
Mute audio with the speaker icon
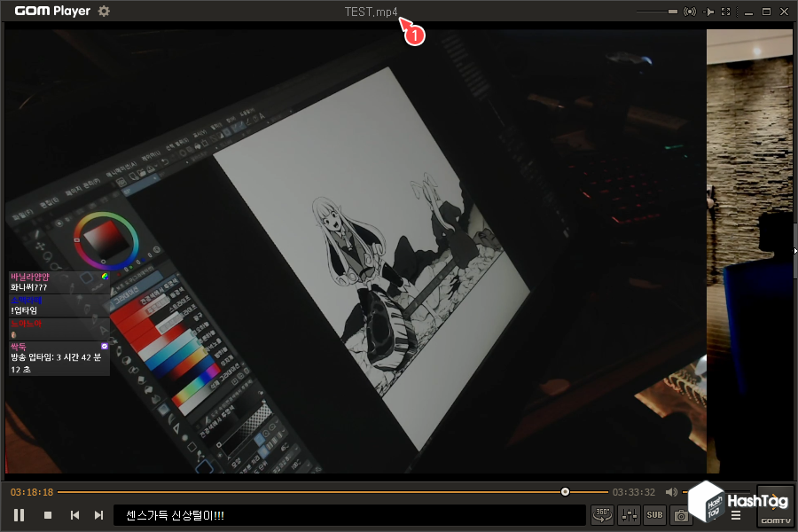pos(672,492)
